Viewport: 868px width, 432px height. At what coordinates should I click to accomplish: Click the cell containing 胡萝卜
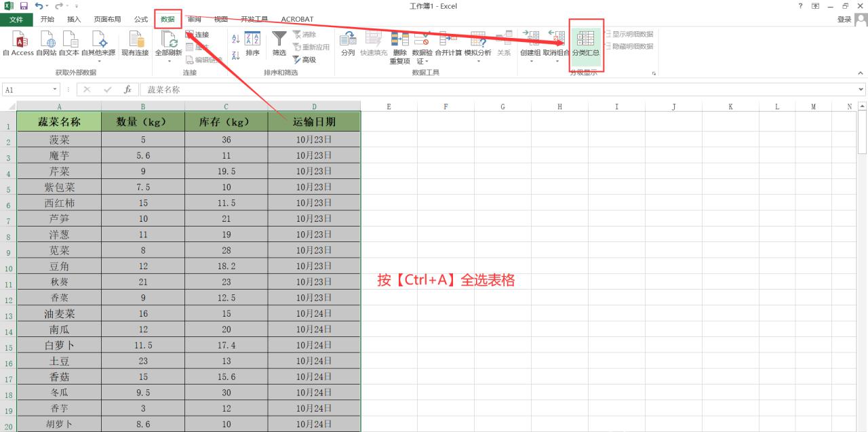pyautogui.click(x=59, y=424)
